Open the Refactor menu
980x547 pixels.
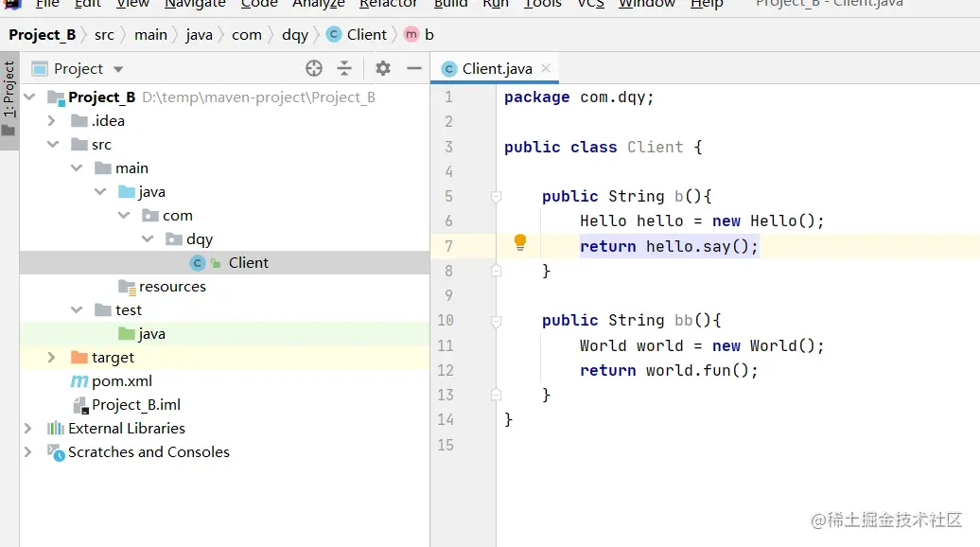[388, 4]
